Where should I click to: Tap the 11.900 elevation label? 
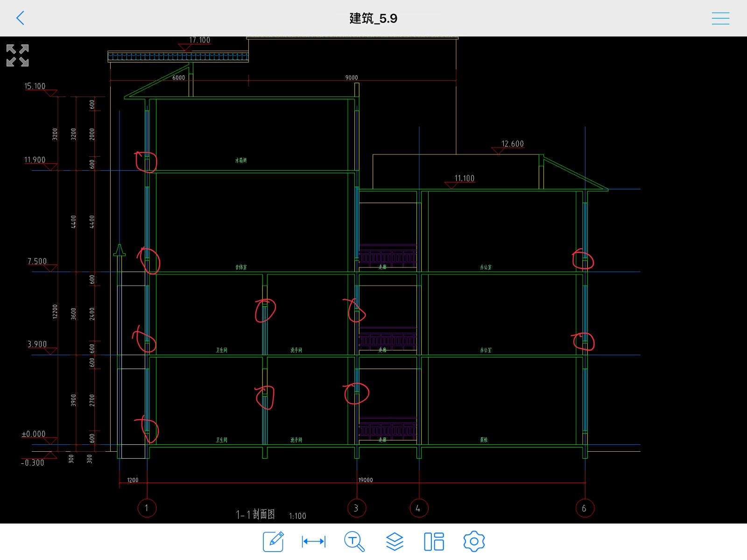click(35, 160)
